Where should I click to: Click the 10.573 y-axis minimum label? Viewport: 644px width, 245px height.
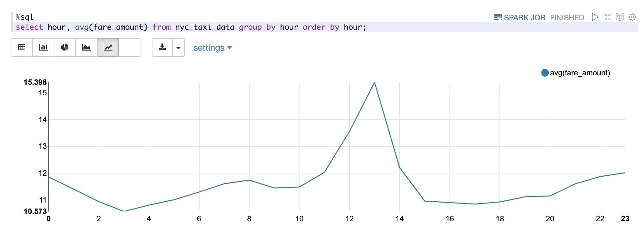(x=35, y=211)
